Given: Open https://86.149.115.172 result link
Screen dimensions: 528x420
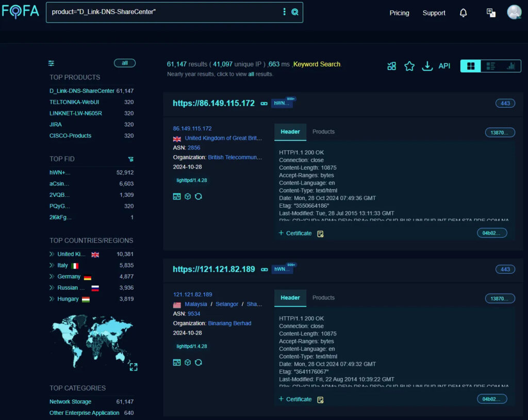Looking at the screenshot, I should (213, 103).
